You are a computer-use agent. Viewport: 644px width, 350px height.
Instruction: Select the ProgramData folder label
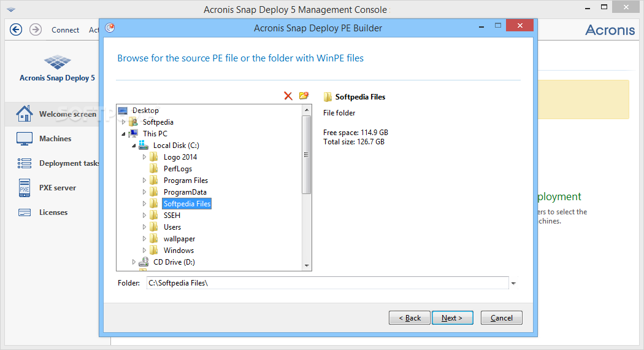pos(185,192)
